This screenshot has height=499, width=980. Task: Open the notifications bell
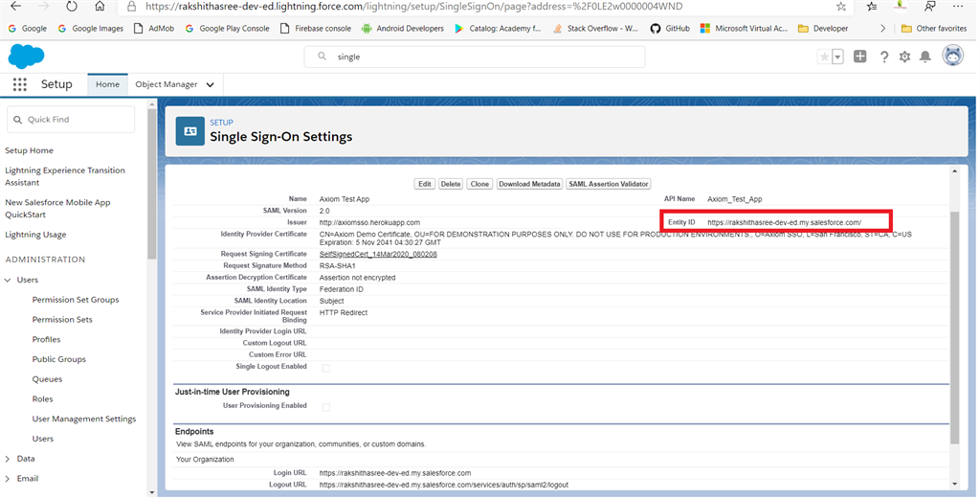click(x=925, y=57)
